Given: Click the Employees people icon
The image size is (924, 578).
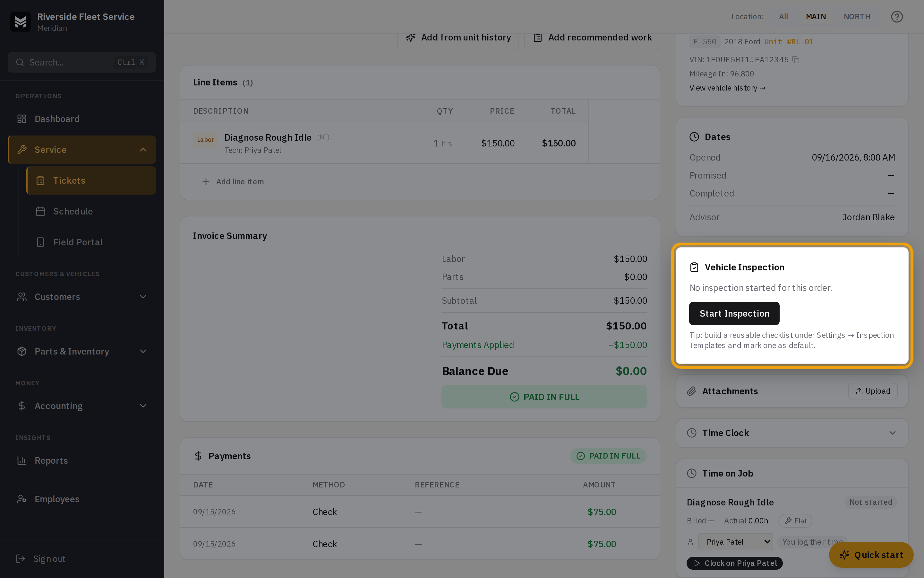Looking at the screenshot, I should 22,499.
